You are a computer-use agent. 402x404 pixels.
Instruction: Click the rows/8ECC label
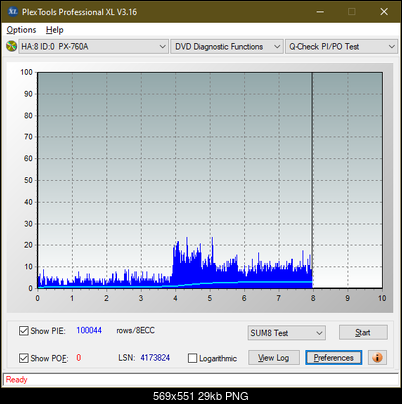(x=135, y=330)
